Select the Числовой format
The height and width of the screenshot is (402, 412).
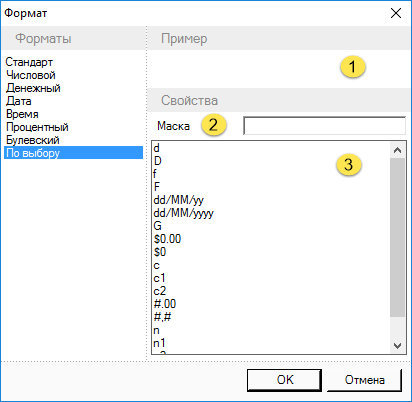(31, 75)
